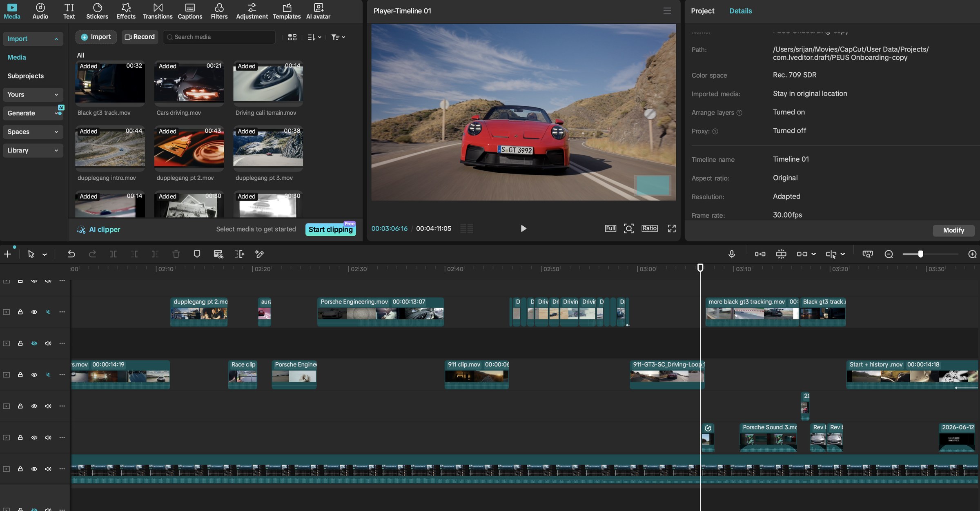Click Start clipping button
Screen dimensions: 980x511
pos(330,230)
